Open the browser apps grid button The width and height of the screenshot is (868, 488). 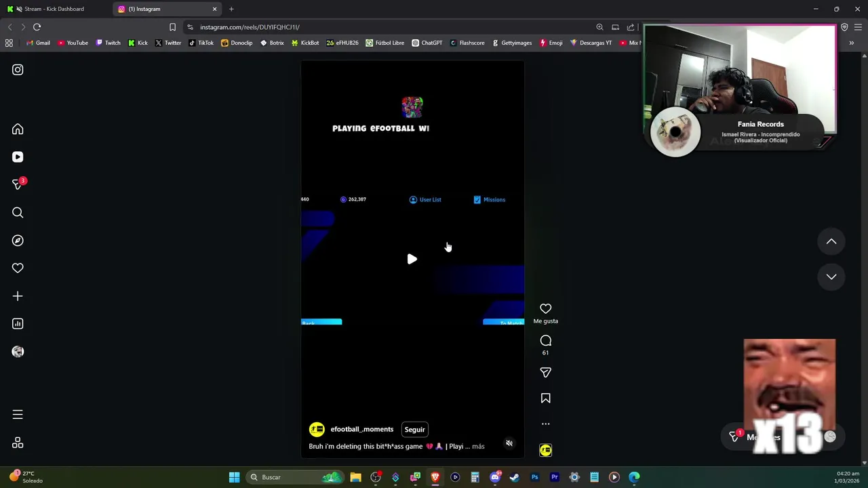point(9,43)
